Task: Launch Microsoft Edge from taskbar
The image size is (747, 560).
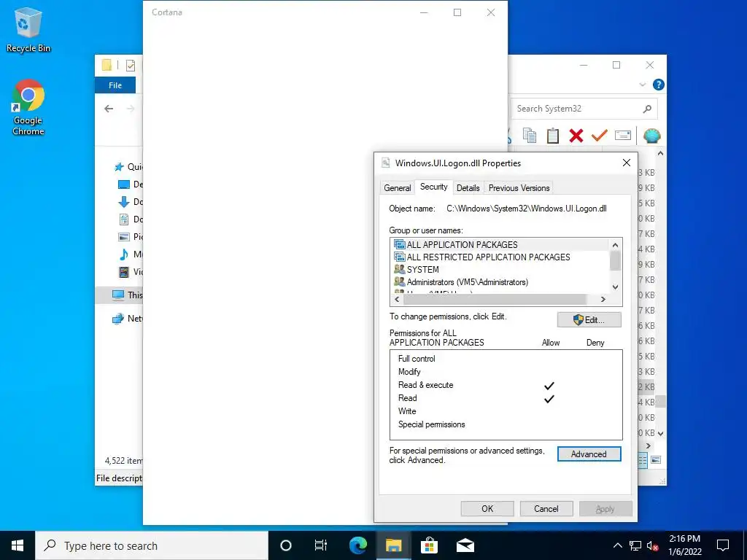Action: pos(357,545)
